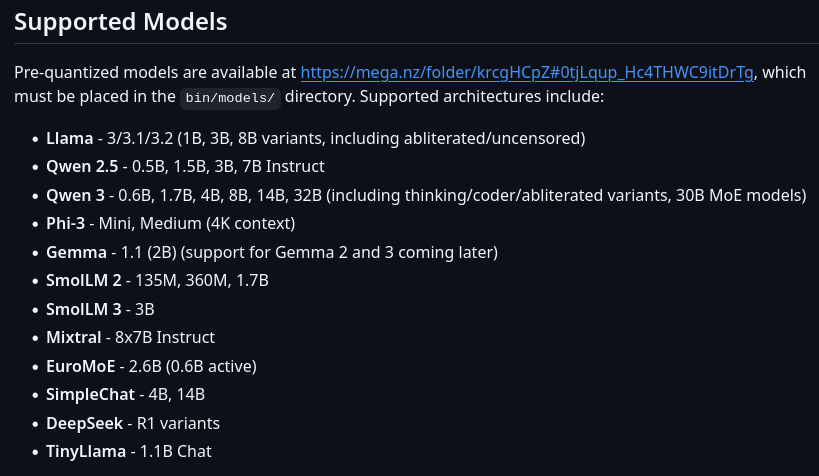Screen dimensions: 819x476
Task: Click the SmolLM 3 list label
Action: pyautogui.click(x=83, y=309)
